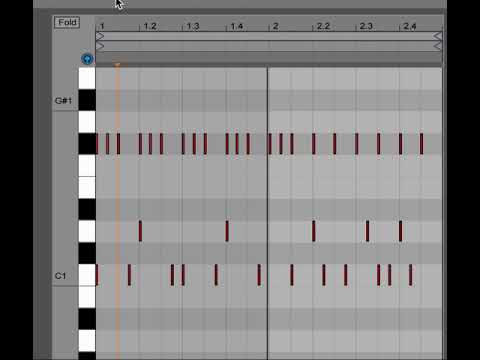This screenshot has width=480, height=360.
Task: Select the upper loop end bracket marker
Action: pos(438,36)
